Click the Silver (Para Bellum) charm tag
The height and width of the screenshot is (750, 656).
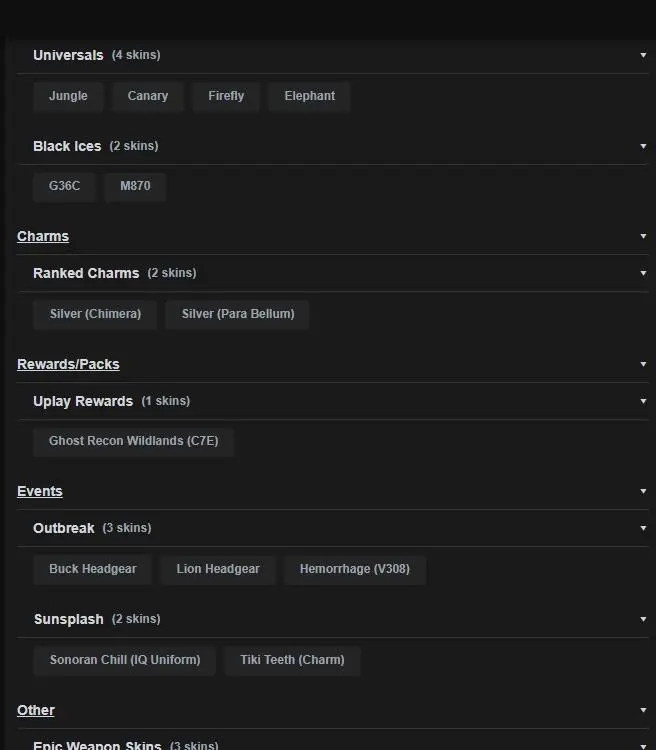click(238, 314)
